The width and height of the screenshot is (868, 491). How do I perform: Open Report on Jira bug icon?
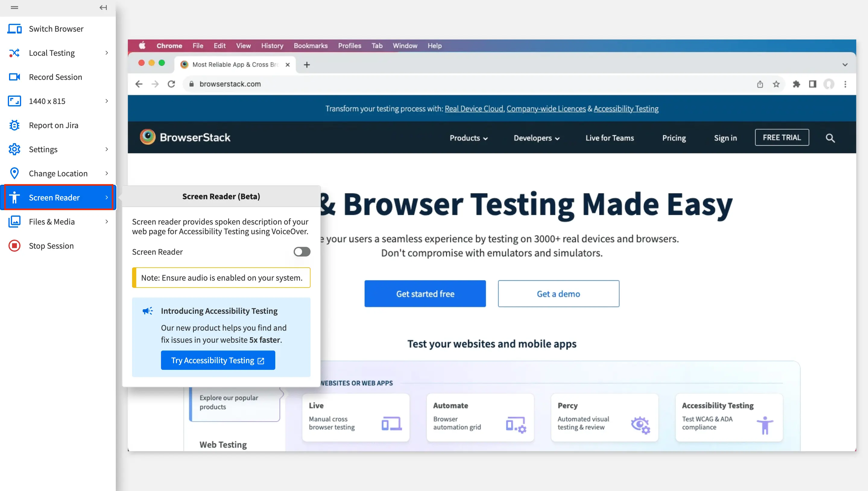coord(14,125)
